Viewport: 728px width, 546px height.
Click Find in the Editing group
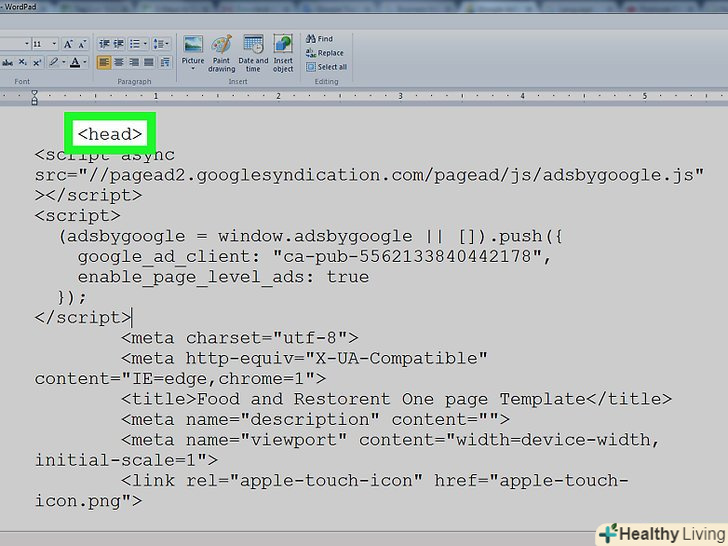pos(319,39)
